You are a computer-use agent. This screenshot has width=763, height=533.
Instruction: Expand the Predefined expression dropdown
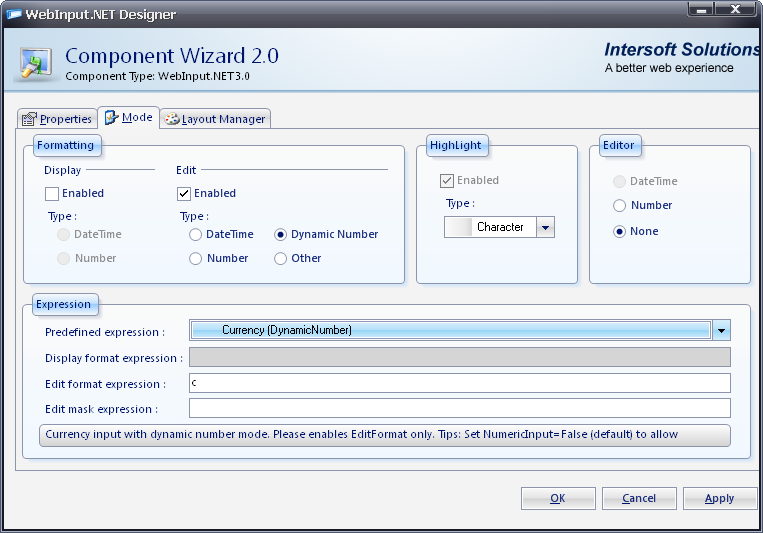pyautogui.click(x=721, y=331)
